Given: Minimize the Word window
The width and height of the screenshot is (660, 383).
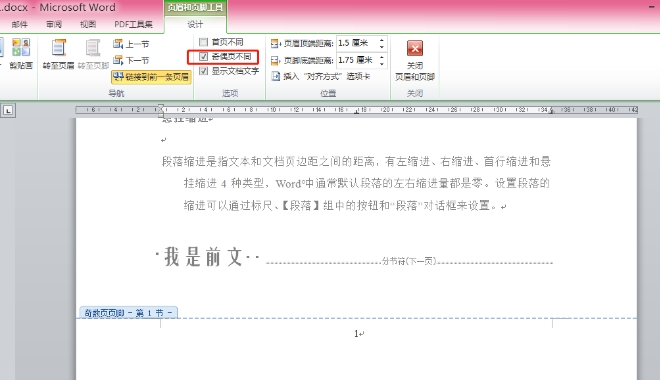Looking at the screenshot, I should [652, 7].
